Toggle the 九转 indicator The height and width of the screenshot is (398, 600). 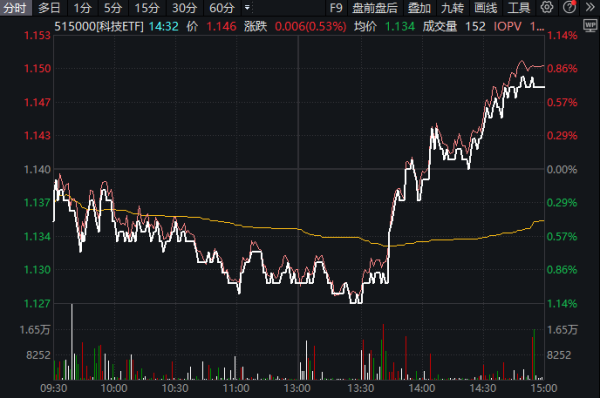[452, 8]
